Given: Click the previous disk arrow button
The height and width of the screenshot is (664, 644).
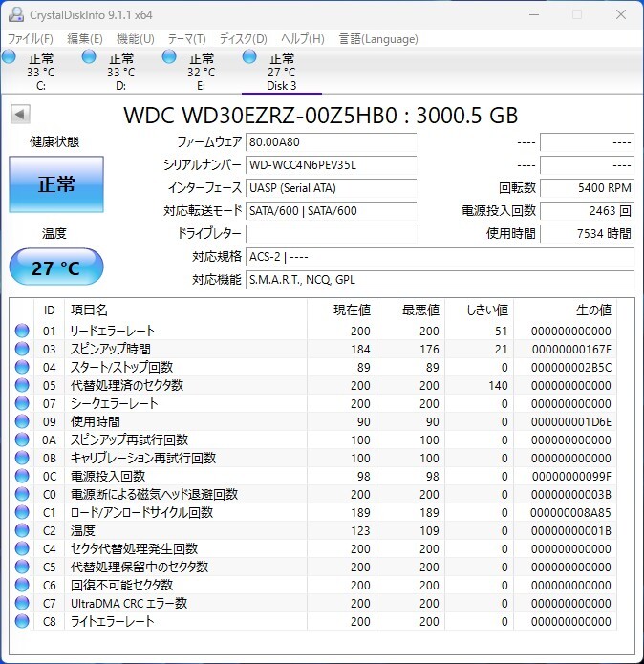Looking at the screenshot, I should pos(20,114).
